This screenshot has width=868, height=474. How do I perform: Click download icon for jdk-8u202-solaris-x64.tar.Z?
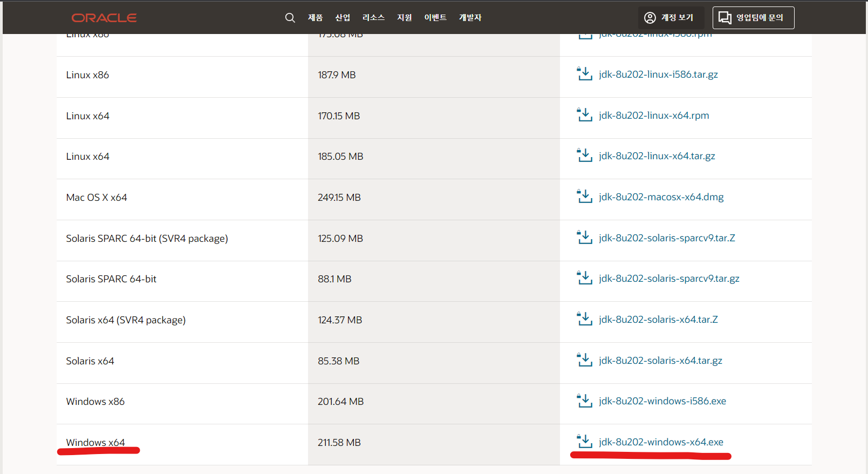585,319
